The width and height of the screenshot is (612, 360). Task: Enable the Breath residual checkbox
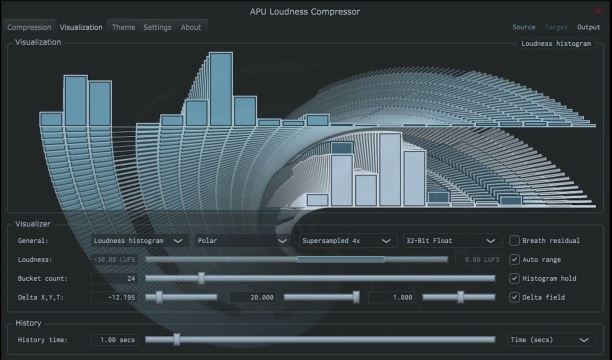pos(514,241)
